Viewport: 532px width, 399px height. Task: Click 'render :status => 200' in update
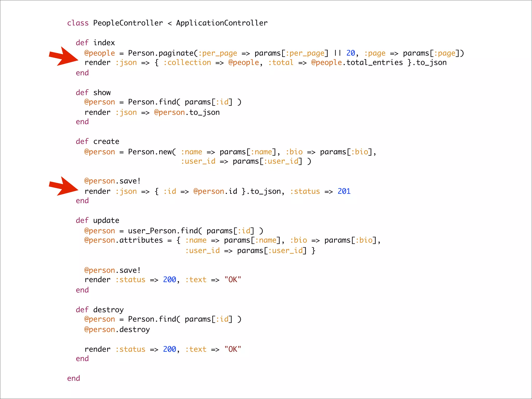163,280
